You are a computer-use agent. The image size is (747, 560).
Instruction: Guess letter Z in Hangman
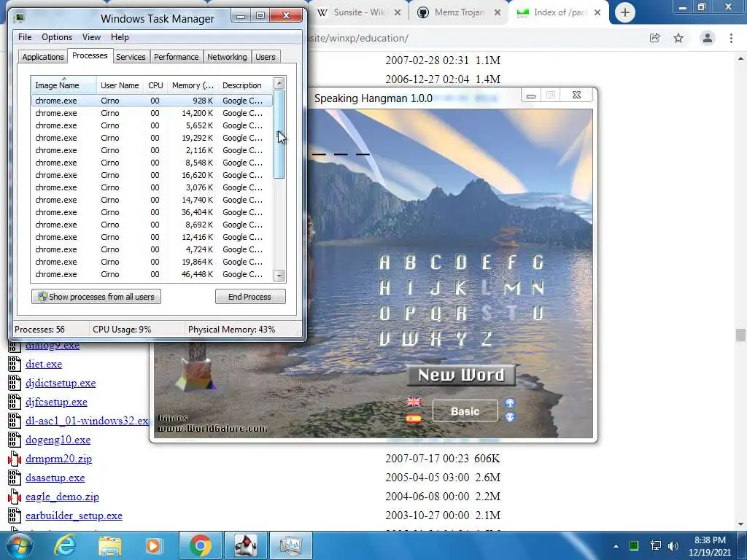486,338
